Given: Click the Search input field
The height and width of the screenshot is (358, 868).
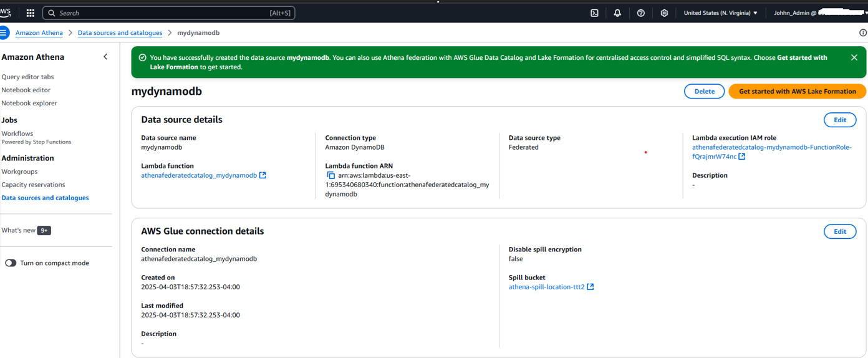Looking at the screenshot, I should coord(168,12).
